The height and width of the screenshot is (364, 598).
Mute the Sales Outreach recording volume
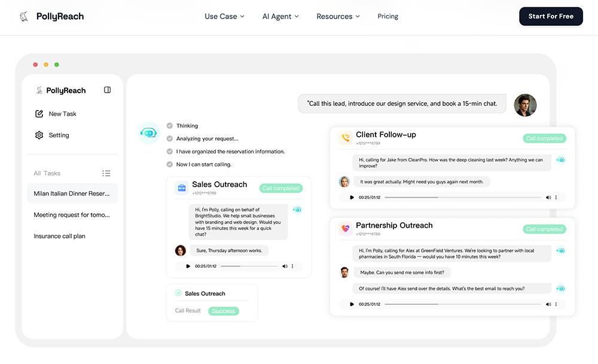[x=285, y=266]
